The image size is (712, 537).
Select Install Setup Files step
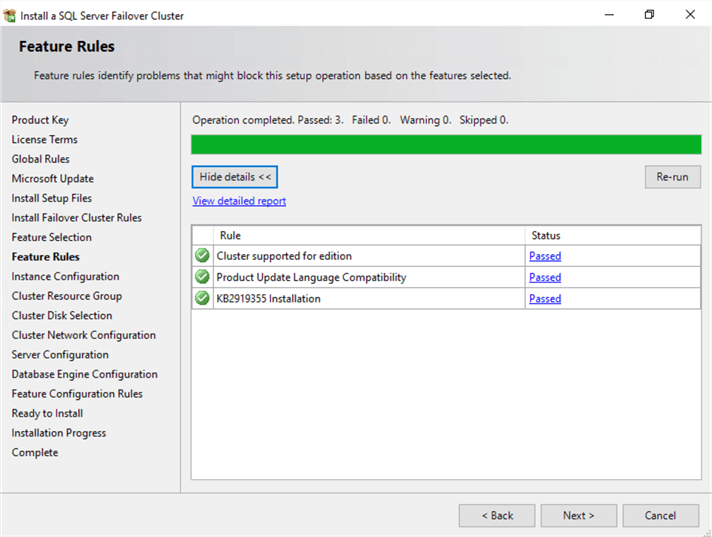point(52,198)
